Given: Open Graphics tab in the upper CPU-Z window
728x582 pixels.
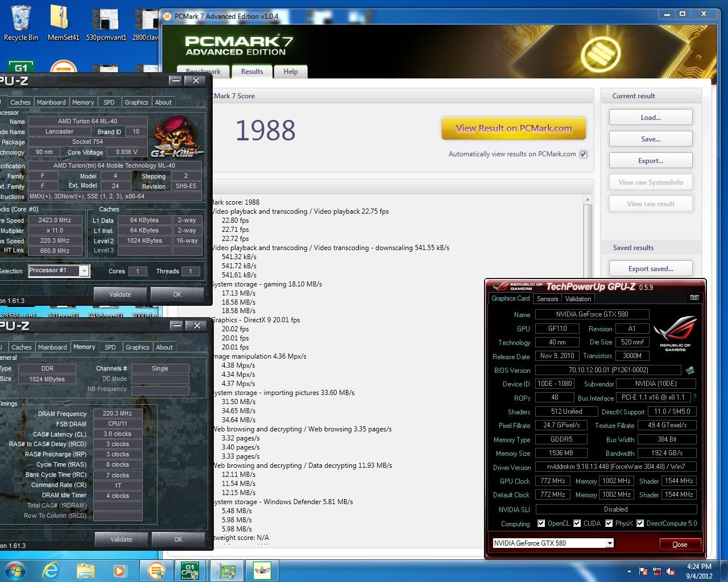Looking at the screenshot, I should pyautogui.click(x=136, y=102).
